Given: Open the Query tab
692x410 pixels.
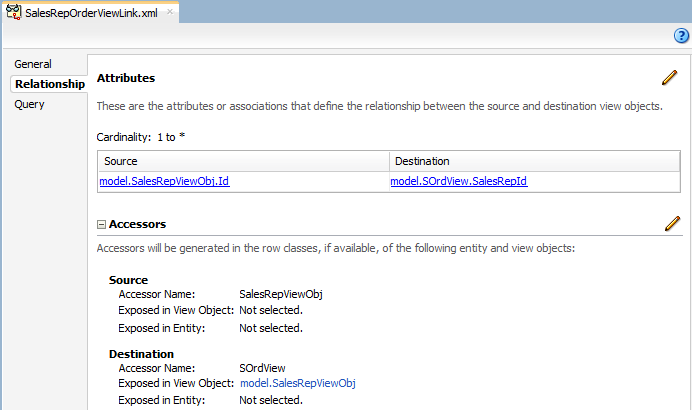Looking at the screenshot, I should coord(29,104).
